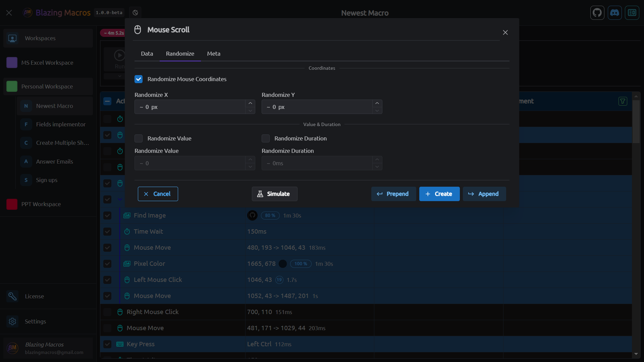This screenshot has width=644, height=362.
Task: Uncheck Randomize Mouse Coordinates
Action: (x=139, y=79)
